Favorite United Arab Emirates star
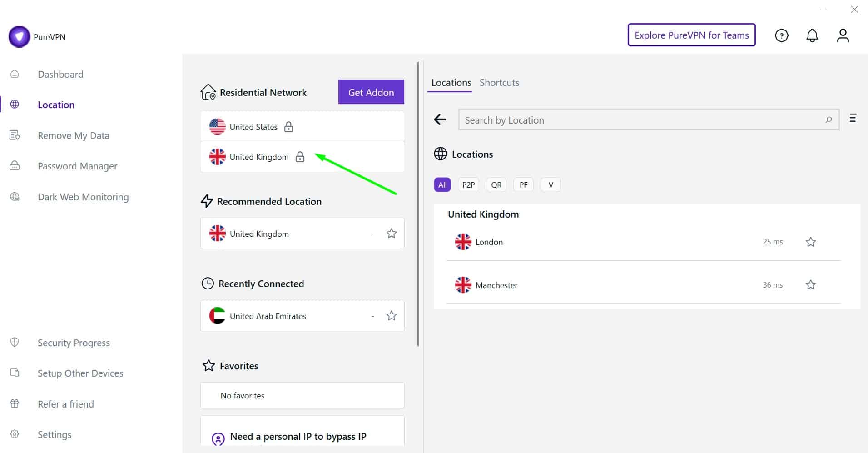868x453 pixels. [x=392, y=316]
